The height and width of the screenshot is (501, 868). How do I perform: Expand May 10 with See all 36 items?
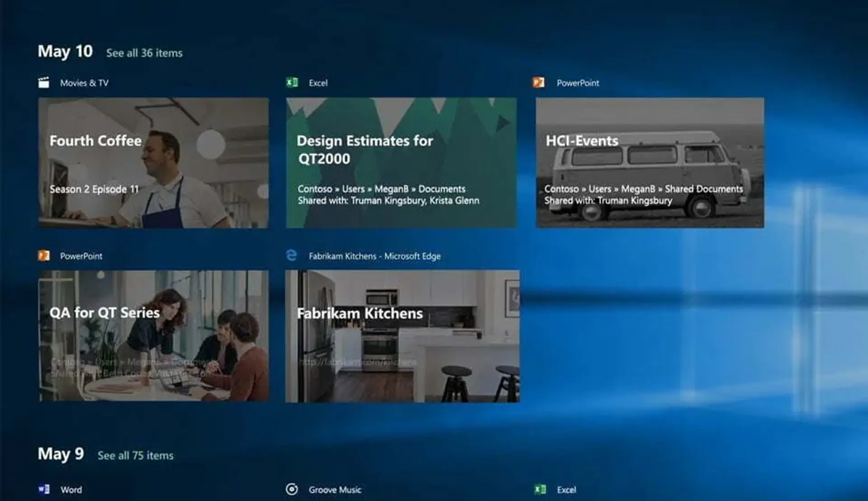(144, 53)
